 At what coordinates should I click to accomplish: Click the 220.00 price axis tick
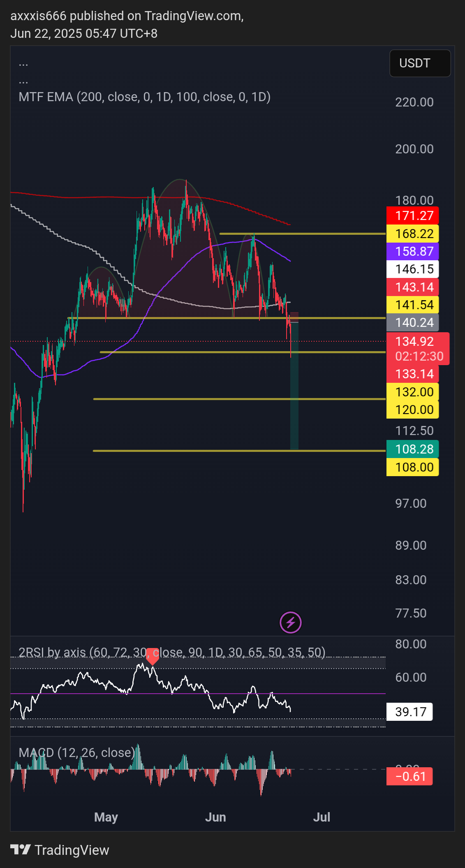pos(414,102)
